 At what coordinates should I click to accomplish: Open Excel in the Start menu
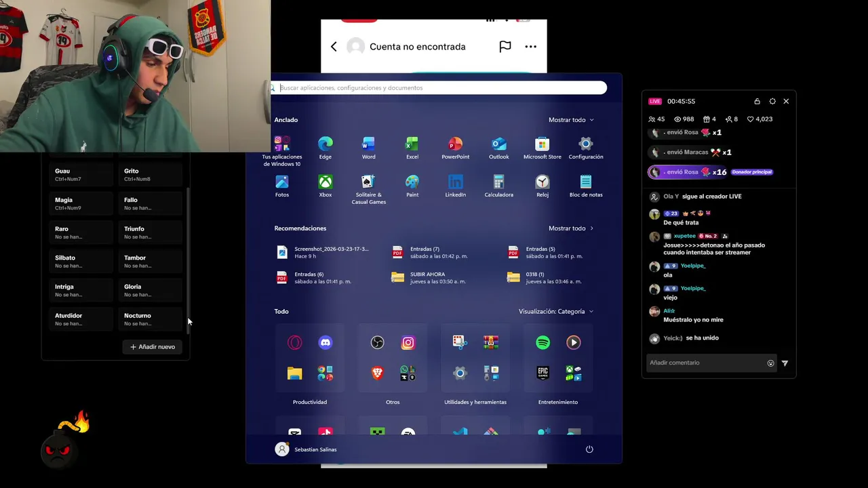(x=412, y=148)
